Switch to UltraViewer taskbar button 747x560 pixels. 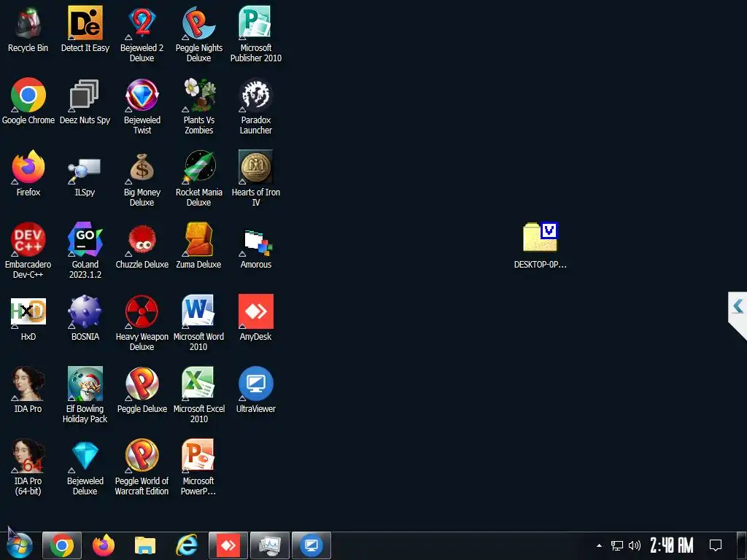[x=311, y=545]
